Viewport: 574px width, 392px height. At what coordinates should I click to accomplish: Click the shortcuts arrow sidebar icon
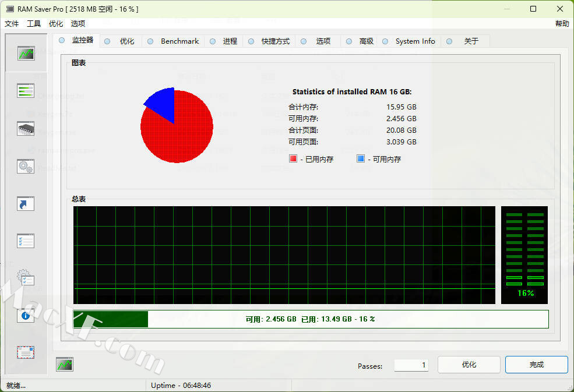point(26,203)
